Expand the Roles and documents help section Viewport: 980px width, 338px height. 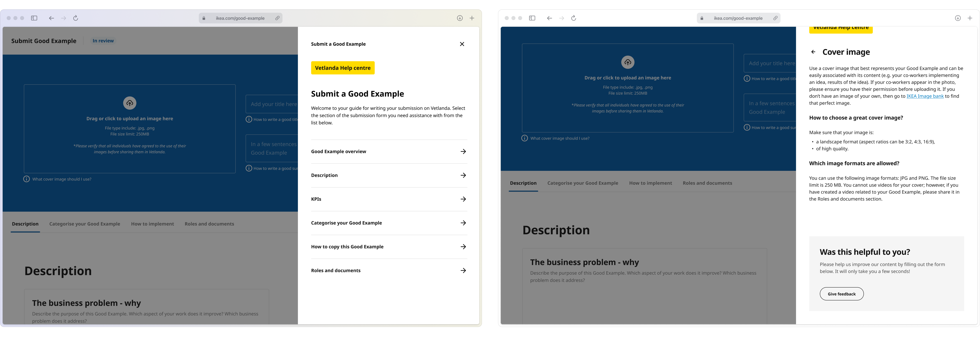click(463, 271)
